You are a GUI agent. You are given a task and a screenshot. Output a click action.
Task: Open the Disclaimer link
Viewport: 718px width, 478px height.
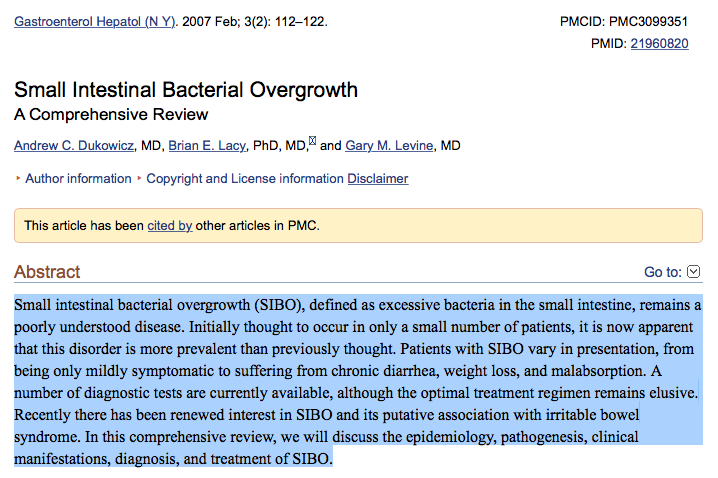[x=378, y=179]
